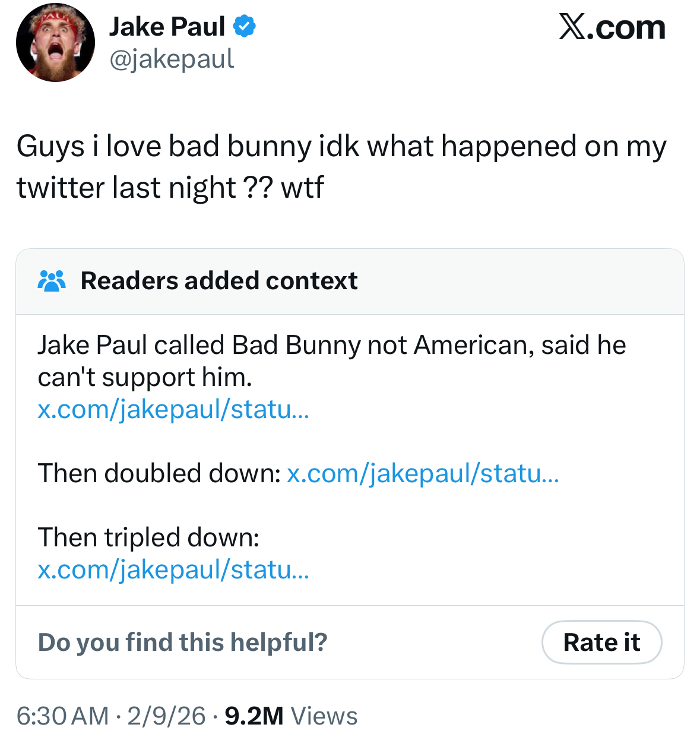Image resolution: width=700 pixels, height=737 pixels.
Task: Open the link after "Then doubled down:"
Action: pos(423,473)
